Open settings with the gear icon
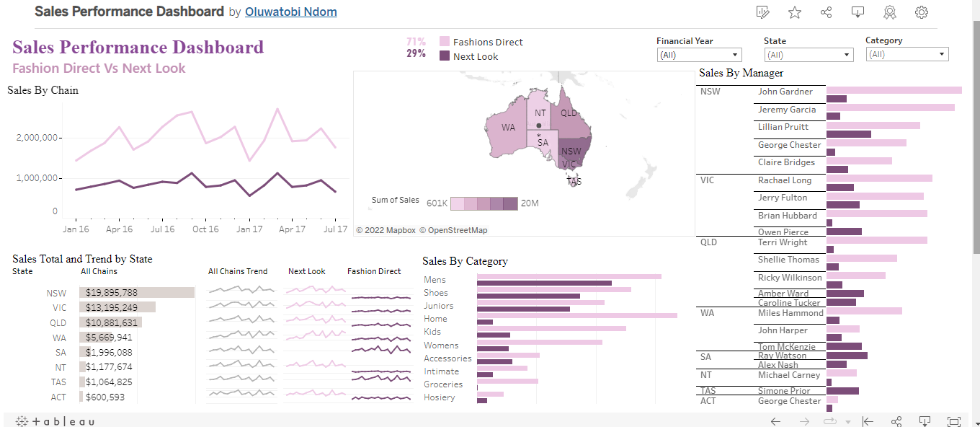The width and height of the screenshot is (980, 427). [x=921, y=12]
